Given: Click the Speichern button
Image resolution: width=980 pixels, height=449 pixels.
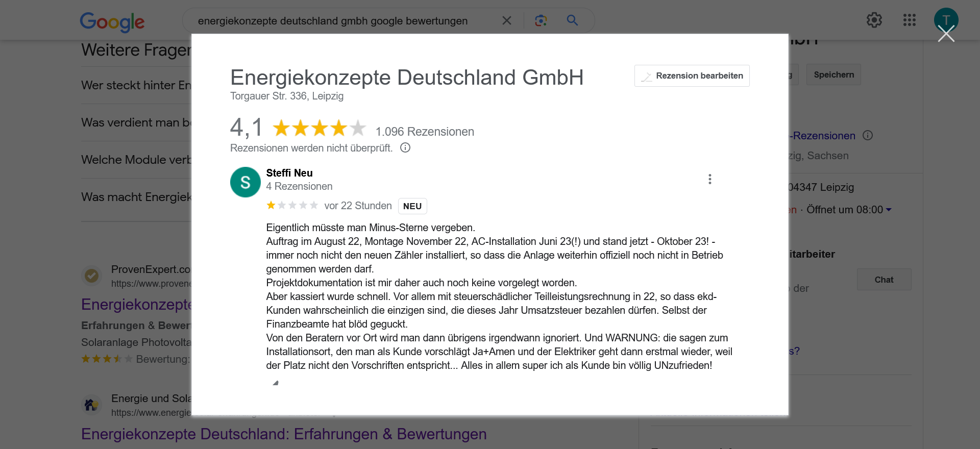Looking at the screenshot, I should pos(834,75).
